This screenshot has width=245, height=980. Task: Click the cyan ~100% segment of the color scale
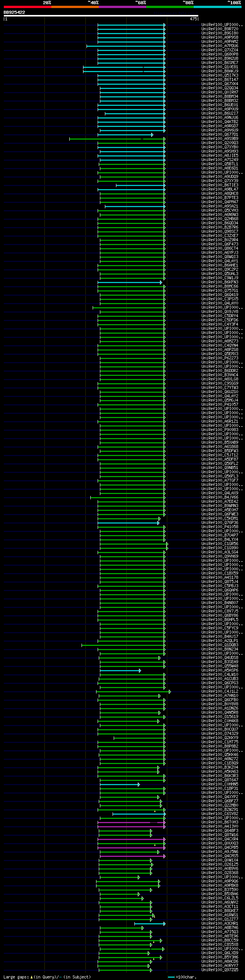click(x=217, y=7)
